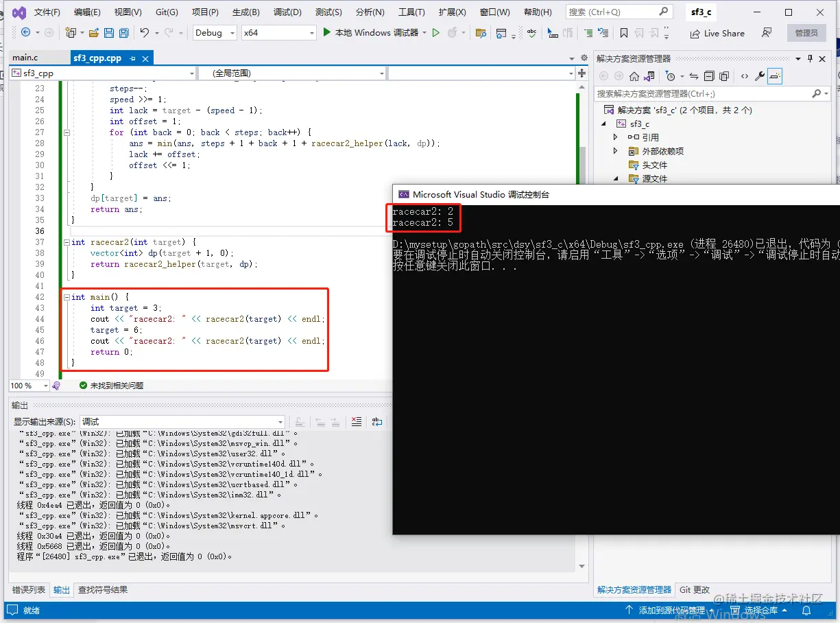
Task: Toggle the pin on the Solution Explorer panel
Action: point(810,59)
